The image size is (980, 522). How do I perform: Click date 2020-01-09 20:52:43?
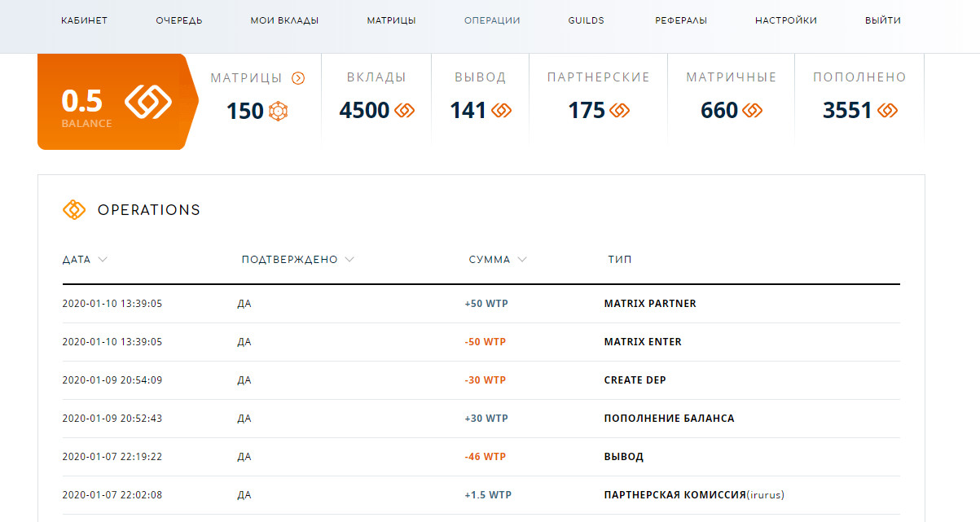(x=112, y=419)
